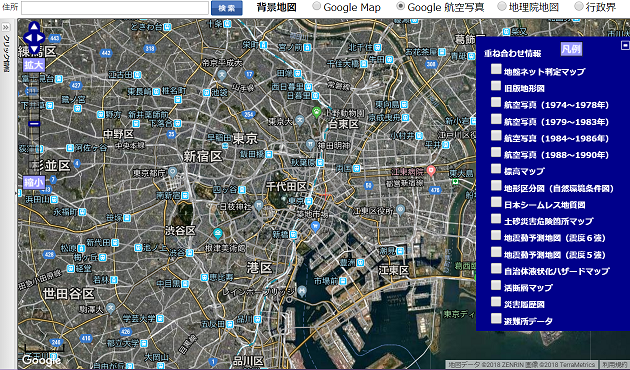The image size is (630, 370).
Task: Enable the 地盤ネット判定マップ overlay checkbox
Action: [x=496, y=69]
